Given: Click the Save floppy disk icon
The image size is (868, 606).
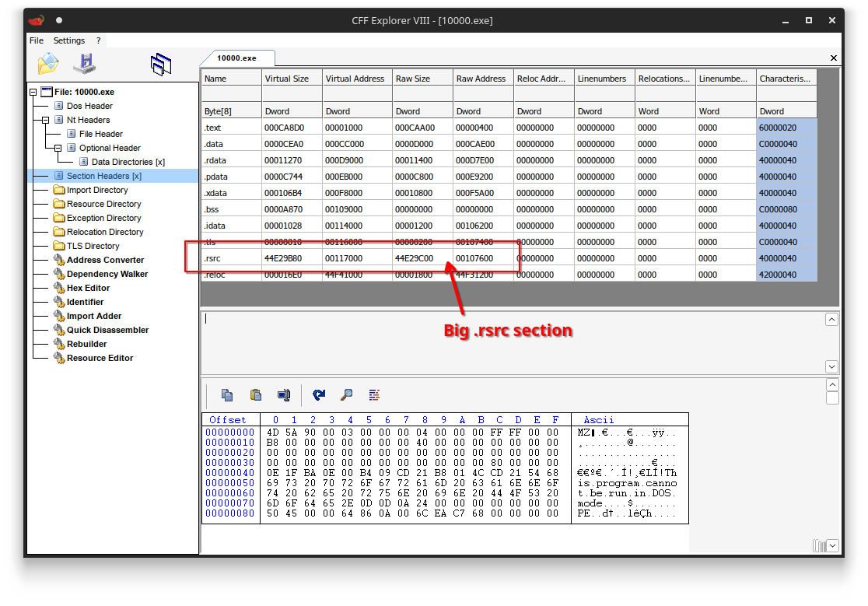Looking at the screenshot, I should coord(84,64).
